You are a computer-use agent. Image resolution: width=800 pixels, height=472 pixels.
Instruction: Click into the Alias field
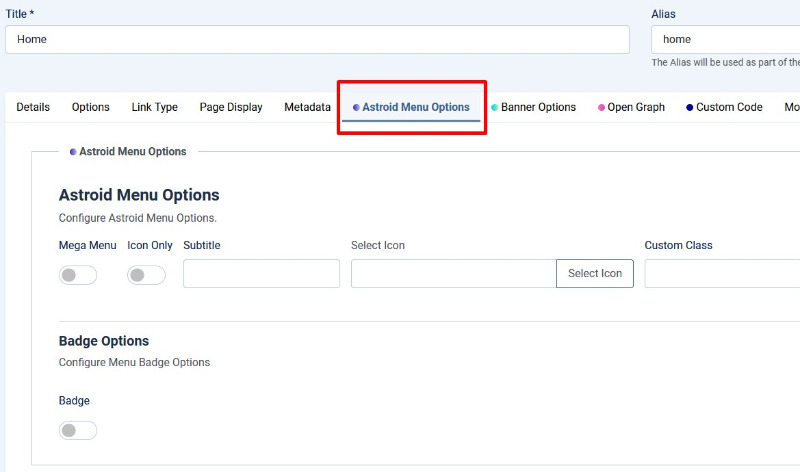(726, 39)
